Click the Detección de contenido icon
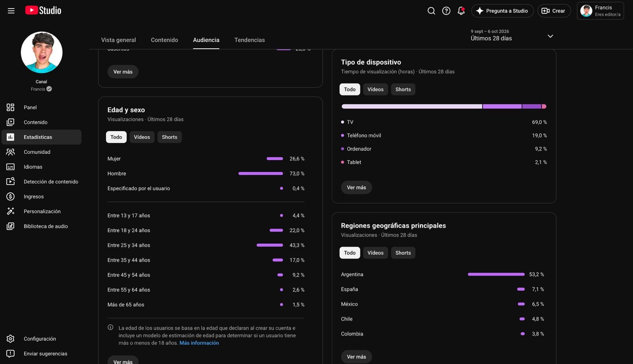The image size is (633, 364). 11,181
